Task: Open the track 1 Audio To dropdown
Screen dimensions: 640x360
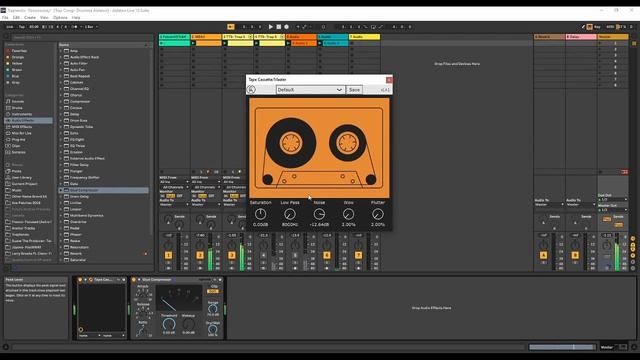Action: pos(174,204)
